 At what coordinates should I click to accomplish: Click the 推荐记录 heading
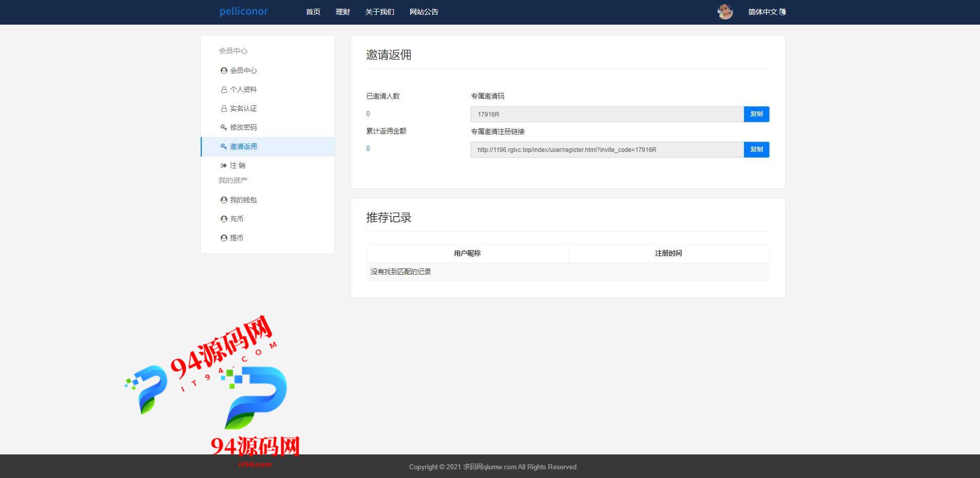[389, 218]
